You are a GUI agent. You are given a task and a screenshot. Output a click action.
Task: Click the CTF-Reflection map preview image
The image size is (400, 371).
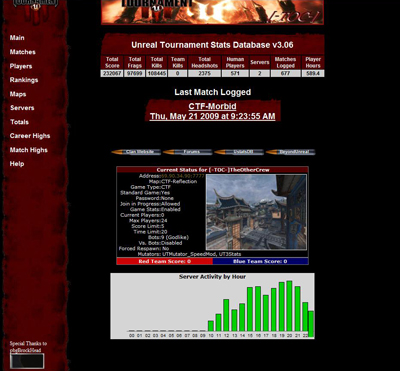256,212
